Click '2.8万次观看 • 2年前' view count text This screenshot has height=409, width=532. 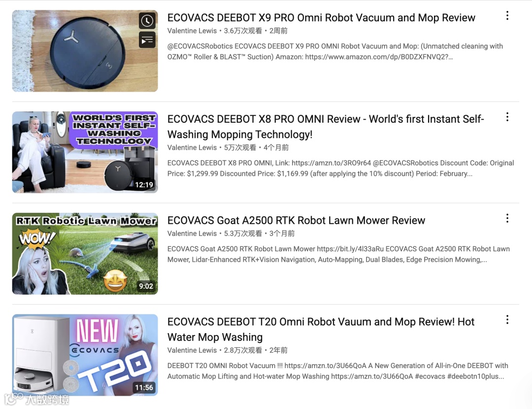click(x=256, y=350)
